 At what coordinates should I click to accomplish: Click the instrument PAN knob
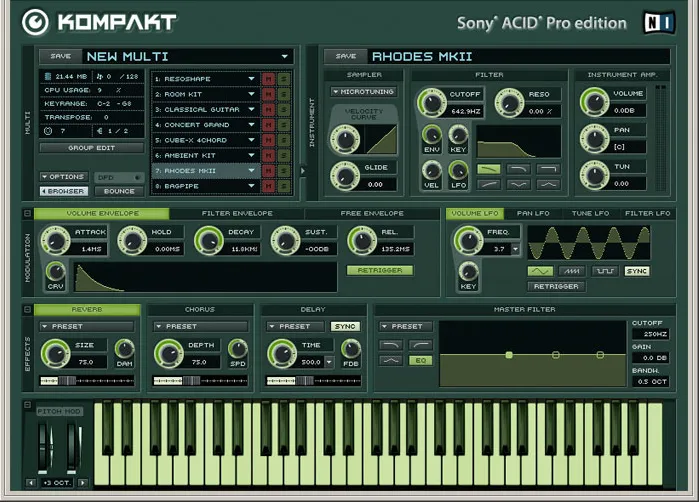594,138
